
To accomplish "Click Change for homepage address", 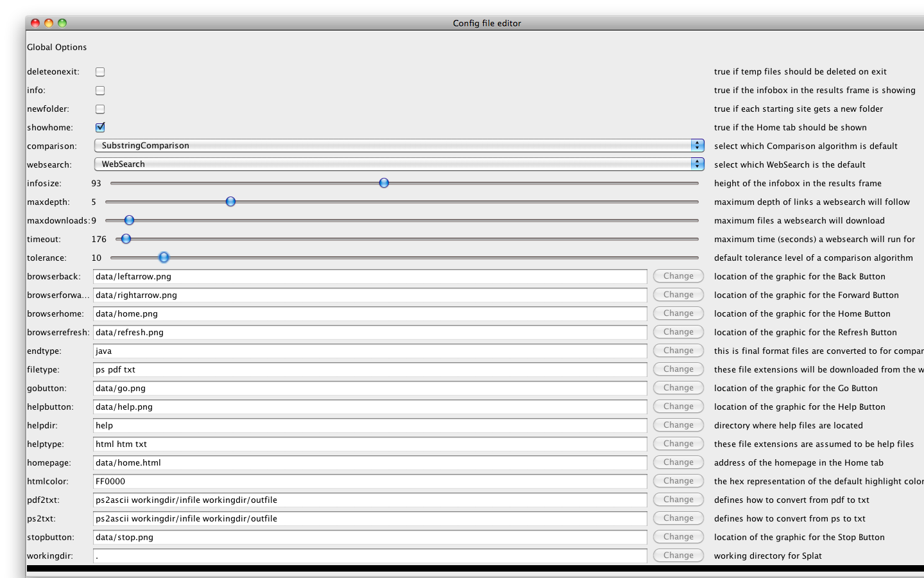I will (678, 462).
